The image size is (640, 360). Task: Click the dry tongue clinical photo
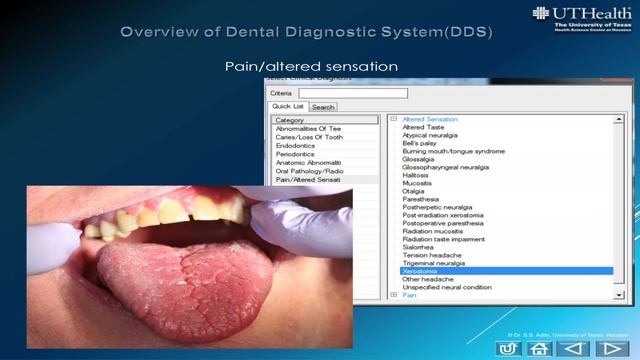pyautogui.click(x=190, y=267)
